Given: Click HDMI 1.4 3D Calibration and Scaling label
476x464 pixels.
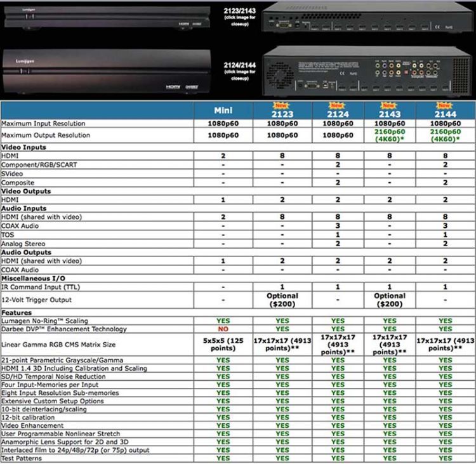Looking at the screenshot, I should point(74,369).
